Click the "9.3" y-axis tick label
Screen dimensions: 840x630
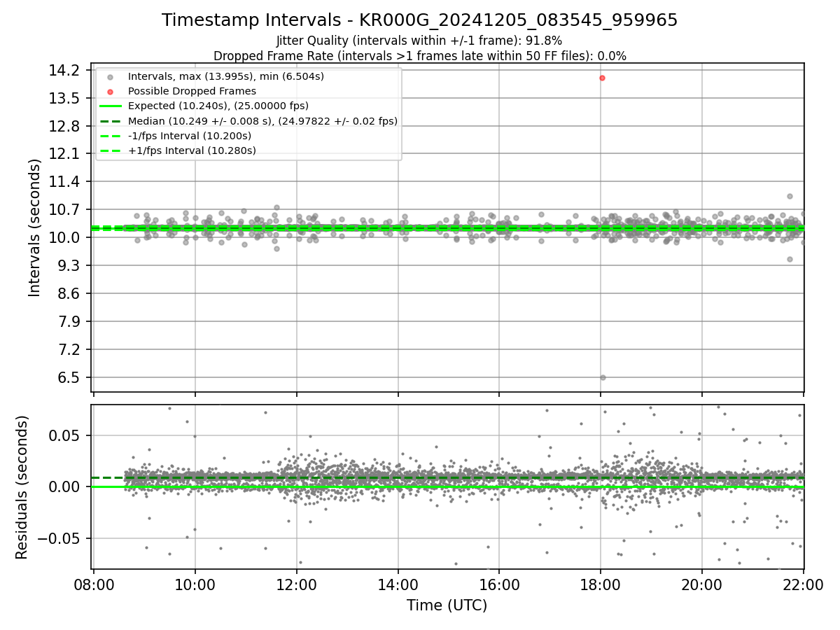[70, 266]
